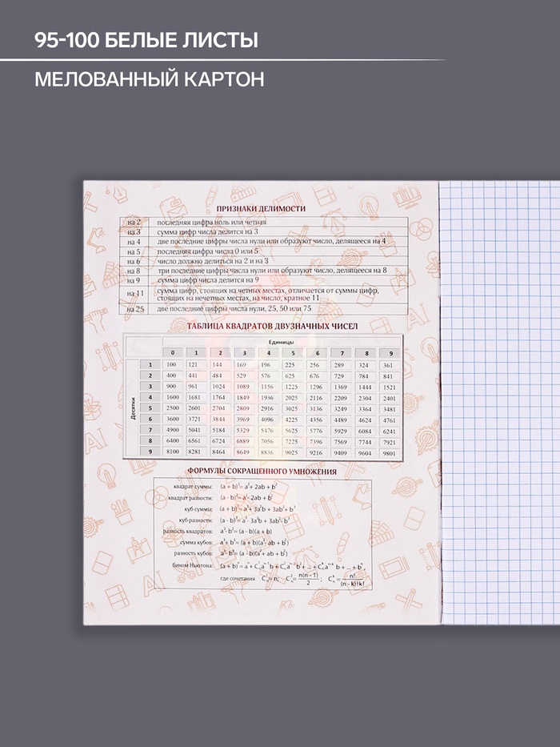Click the Десятки row header '1'
Viewport: 560px width, 747px height.
pyautogui.click(x=150, y=364)
